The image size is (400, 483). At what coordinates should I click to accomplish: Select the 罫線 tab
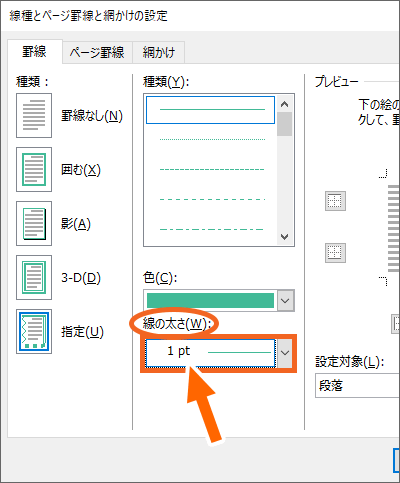point(34,52)
